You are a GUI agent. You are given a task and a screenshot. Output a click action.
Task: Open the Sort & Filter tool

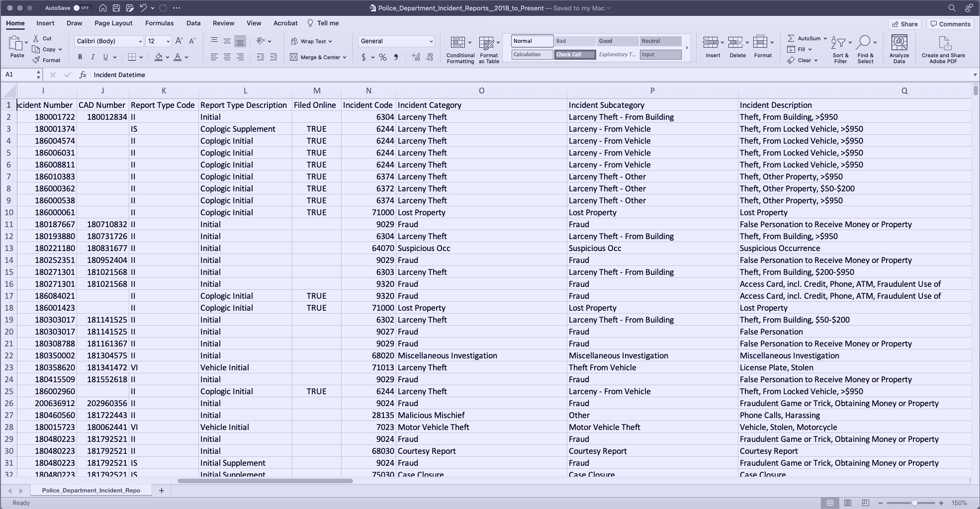point(840,49)
